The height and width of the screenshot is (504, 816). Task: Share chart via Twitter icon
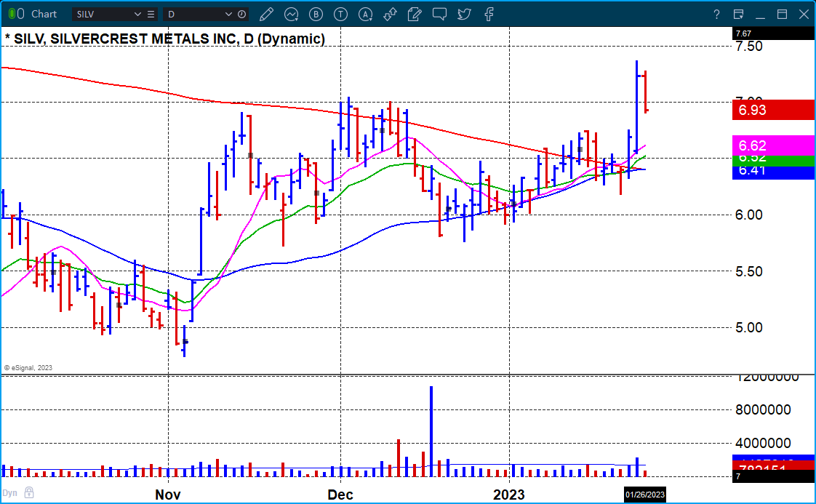(464, 14)
